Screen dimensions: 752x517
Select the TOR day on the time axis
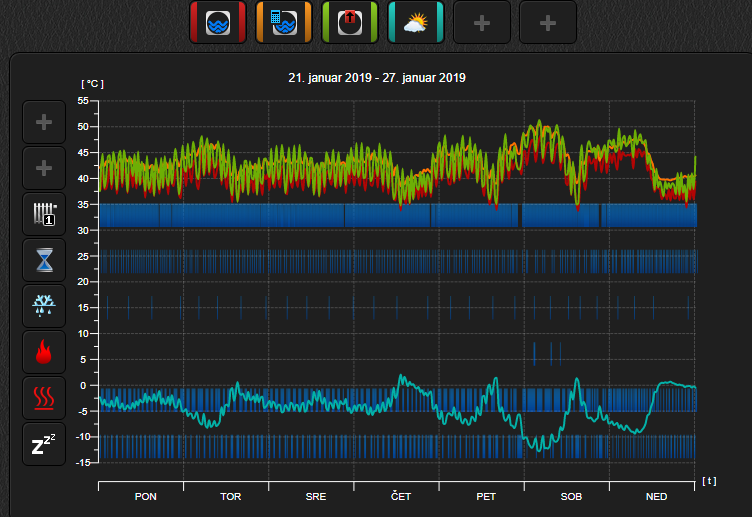point(231,496)
